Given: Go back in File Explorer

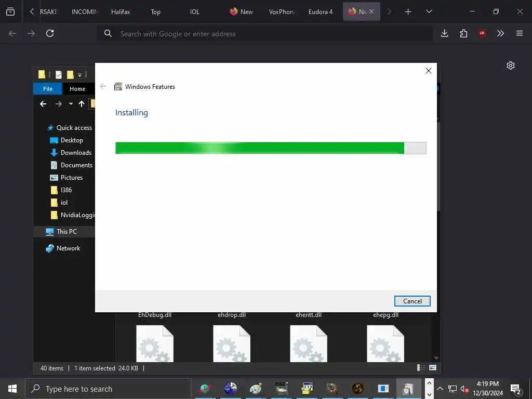Looking at the screenshot, I should click(x=43, y=104).
